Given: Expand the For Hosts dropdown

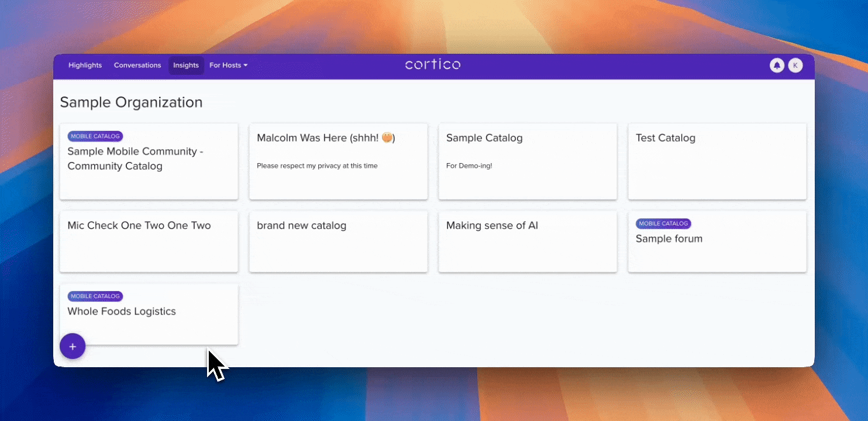Looking at the screenshot, I should 228,65.
